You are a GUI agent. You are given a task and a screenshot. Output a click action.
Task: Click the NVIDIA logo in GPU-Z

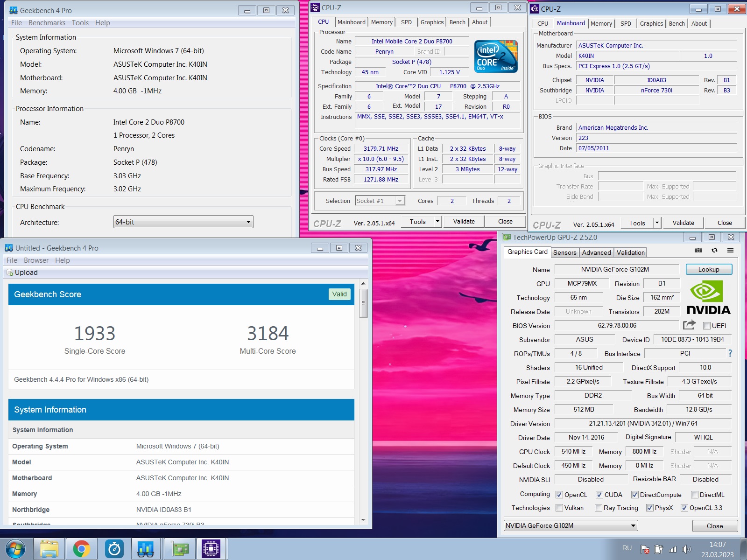click(709, 297)
